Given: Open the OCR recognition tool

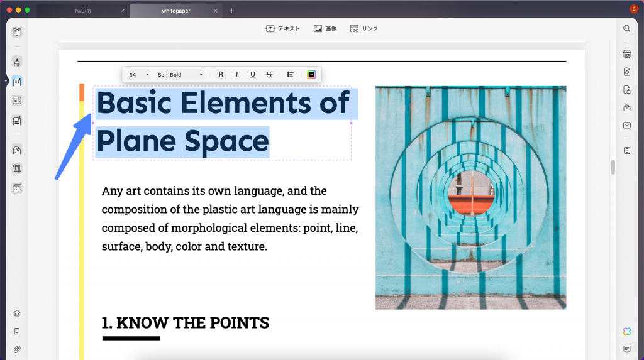Looking at the screenshot, I should 626,54.
